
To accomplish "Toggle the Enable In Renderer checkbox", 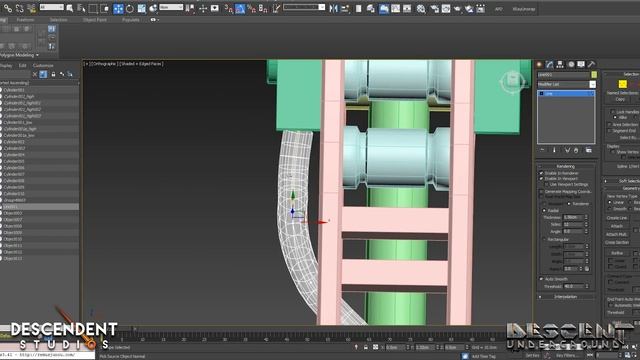I will pos(542,173).
